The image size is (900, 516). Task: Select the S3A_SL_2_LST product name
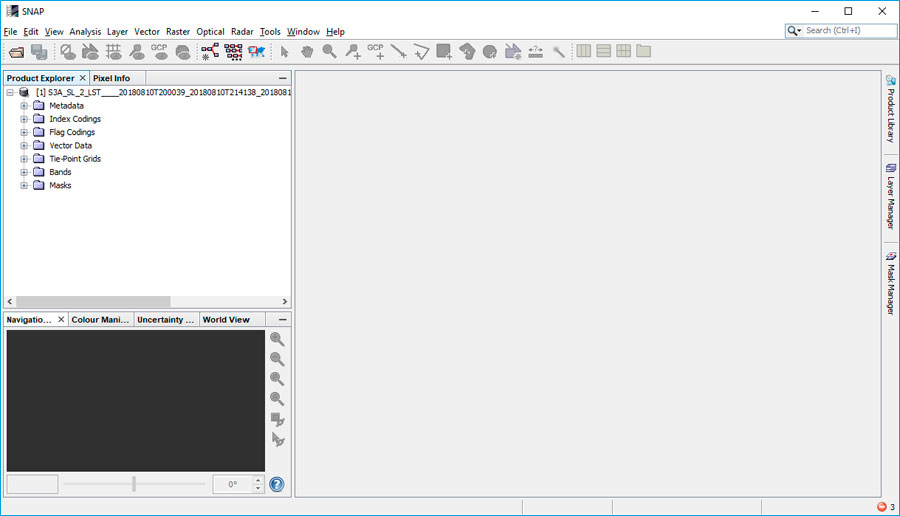click(163, 92)
